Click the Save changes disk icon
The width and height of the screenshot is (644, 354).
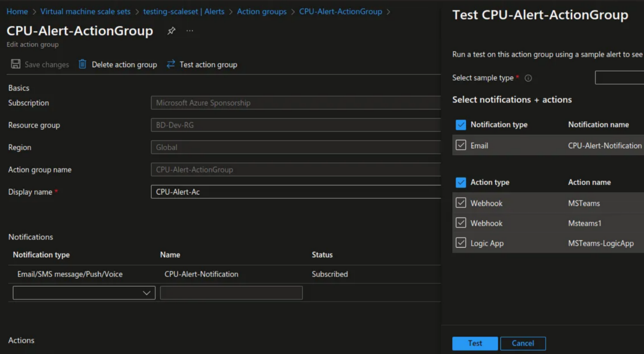point(16,64)
